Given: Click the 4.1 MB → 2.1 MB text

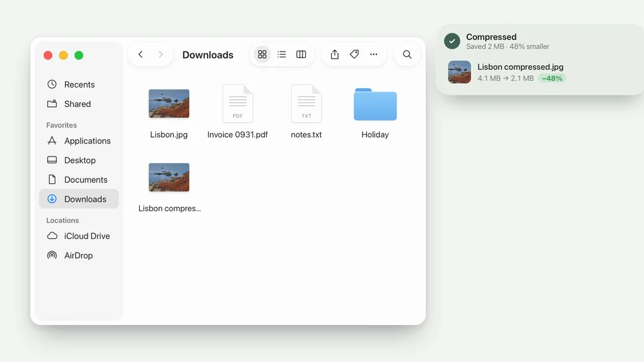Looking at the screenshot, I should pyautogui.click(x=506, y=78).
